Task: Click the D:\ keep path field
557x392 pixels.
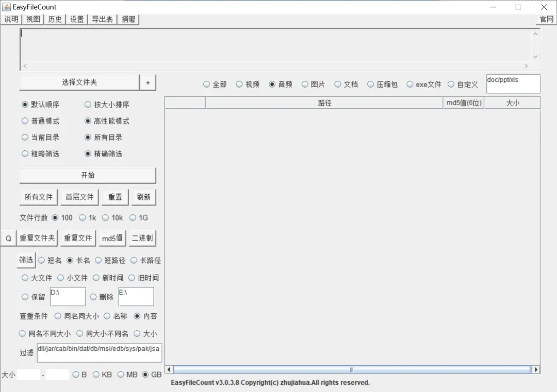Action: click(68, 297)
